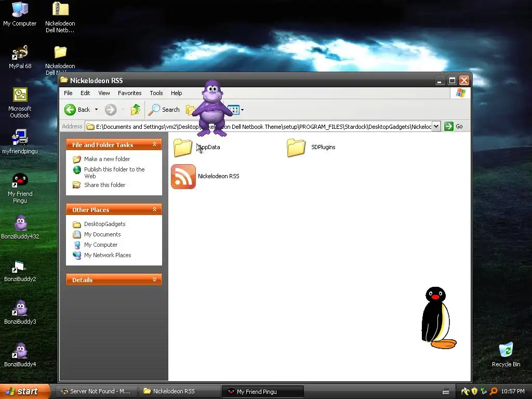Open the myfriendpingu installer icon
This screenshot has height=399, width=532.
coord(20,141)
